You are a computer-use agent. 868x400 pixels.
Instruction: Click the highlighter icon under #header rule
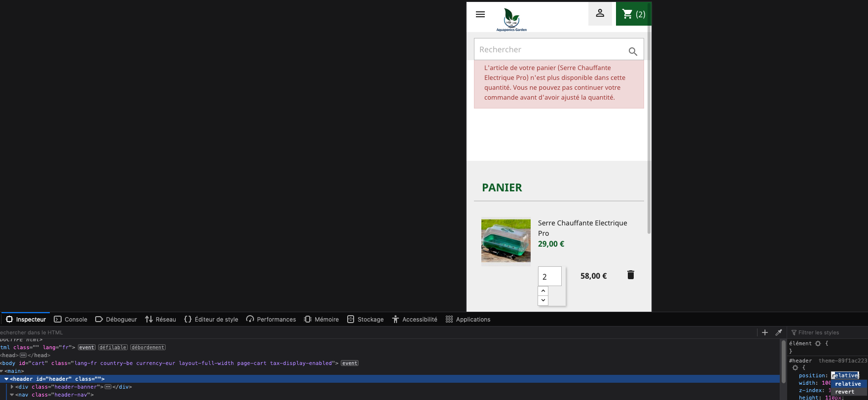tap(795, 367)
